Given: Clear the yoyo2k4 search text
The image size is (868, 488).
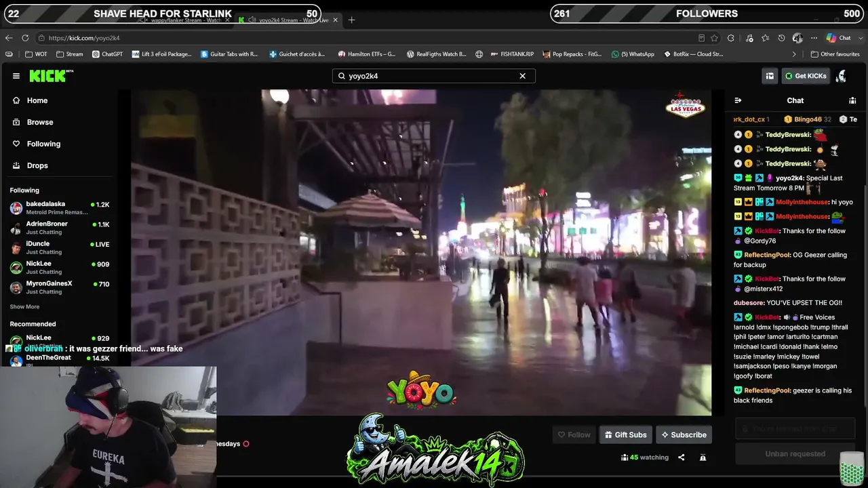Looking at the screenshot, I should [522, 76].
